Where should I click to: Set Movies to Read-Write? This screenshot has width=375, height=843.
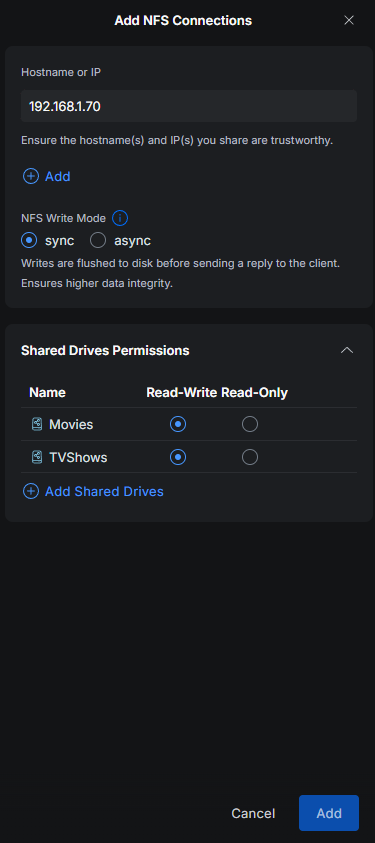(178, 424)
